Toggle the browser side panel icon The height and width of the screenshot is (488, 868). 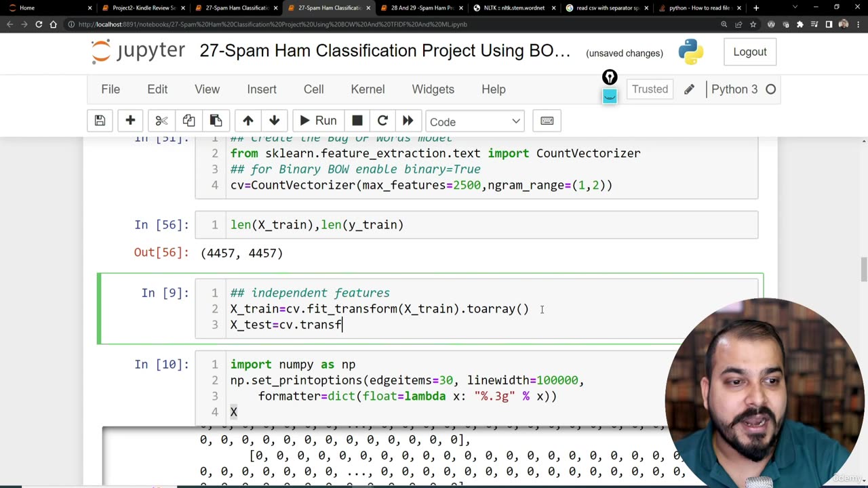click(829, 24)
